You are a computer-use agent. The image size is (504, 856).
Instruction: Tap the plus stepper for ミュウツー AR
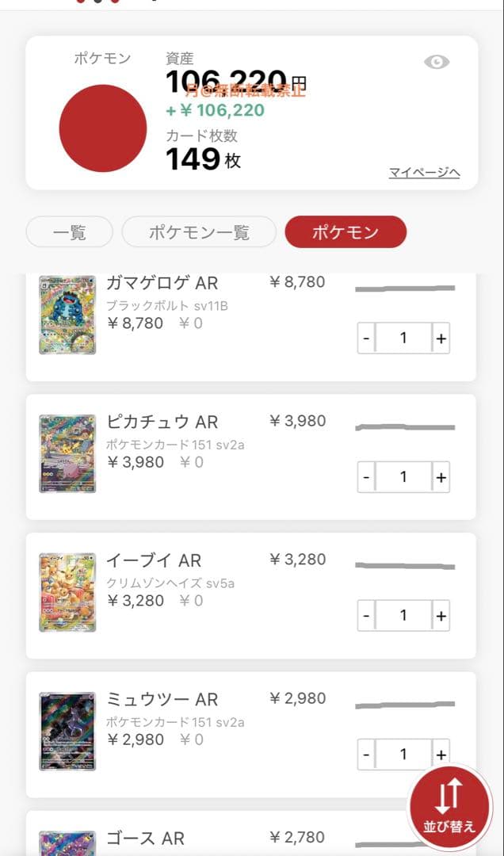[441, 754]
